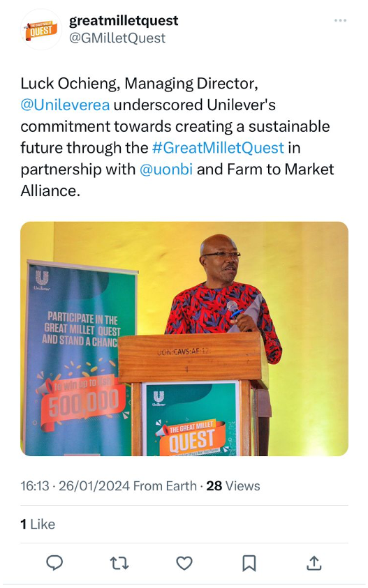
Task: Tap the From Earth location label
Action: 165,486
